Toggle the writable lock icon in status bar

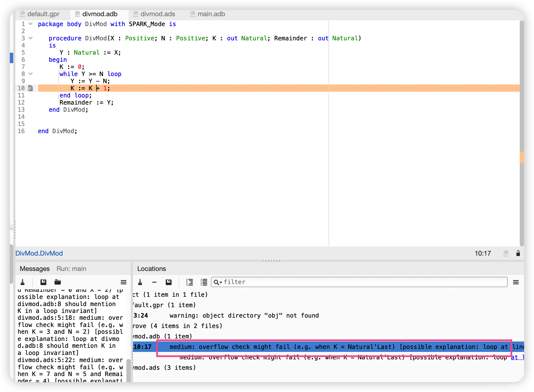tap(518, 253)
